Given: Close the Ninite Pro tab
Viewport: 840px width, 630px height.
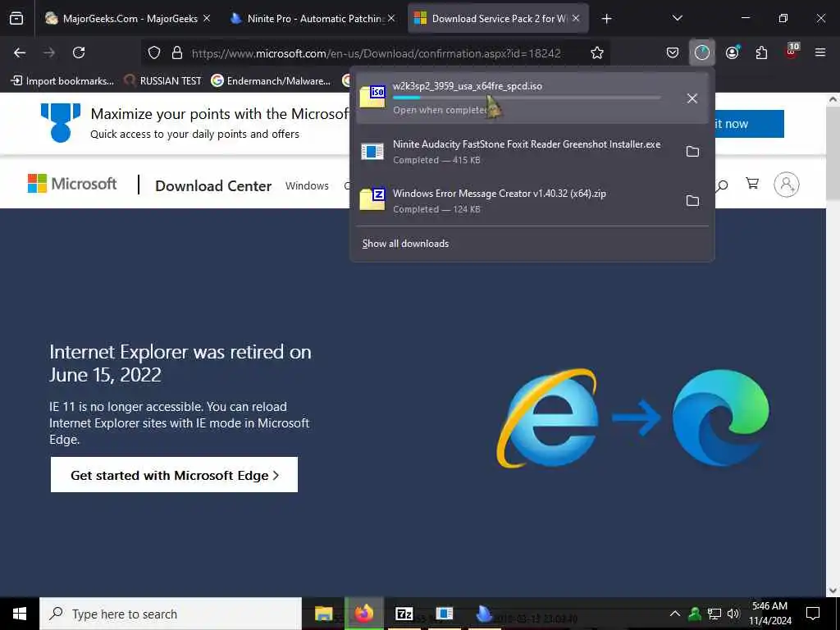Looking at the screenshot, I should click(391, 18).
